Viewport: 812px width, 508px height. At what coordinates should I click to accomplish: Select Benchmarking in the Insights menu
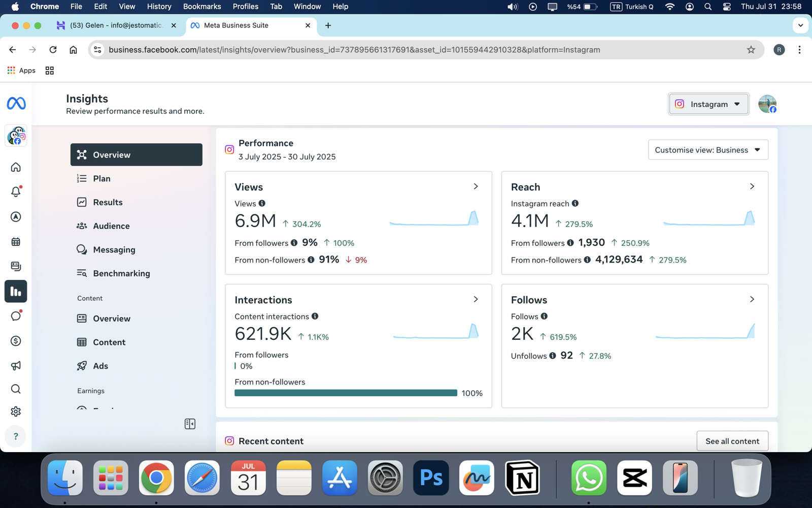(x=121, y=273)
